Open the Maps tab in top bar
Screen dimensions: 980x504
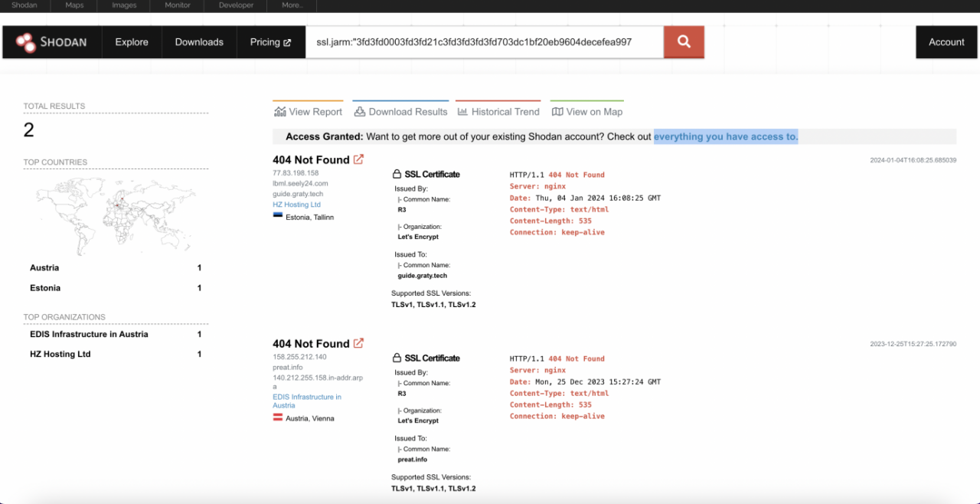pyautogui.click(x=74, y=5)
